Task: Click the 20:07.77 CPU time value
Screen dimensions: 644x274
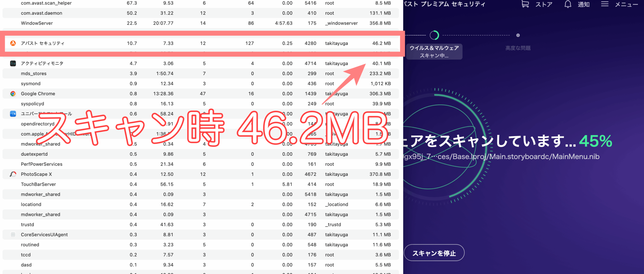Action: (x=163, y=23)
